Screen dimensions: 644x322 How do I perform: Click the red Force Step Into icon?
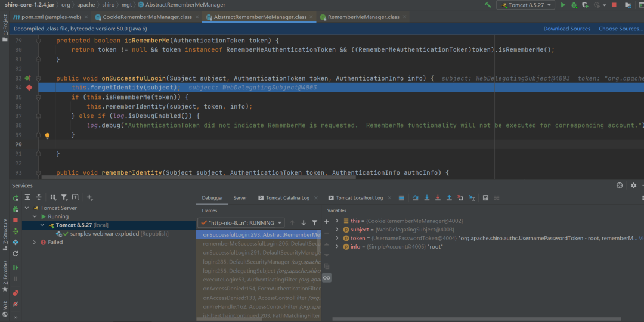click(438, 197)
